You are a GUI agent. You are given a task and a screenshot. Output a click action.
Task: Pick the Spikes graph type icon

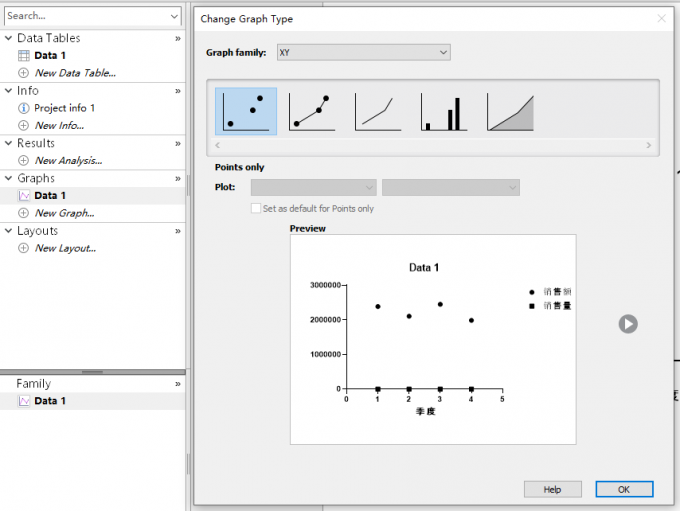coord(444,111)
